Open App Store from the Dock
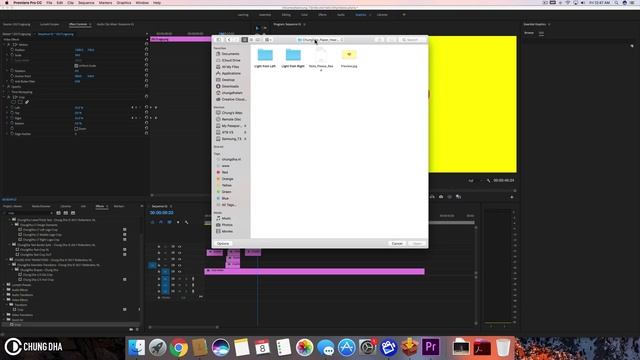Viewport: 640px width, 360px height. [x=346, y=348]
